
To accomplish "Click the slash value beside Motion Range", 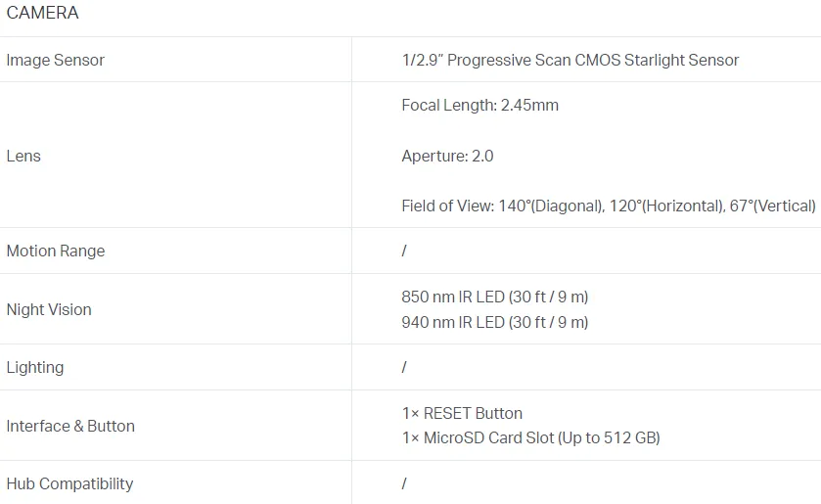I will click(x=404, y=251).
